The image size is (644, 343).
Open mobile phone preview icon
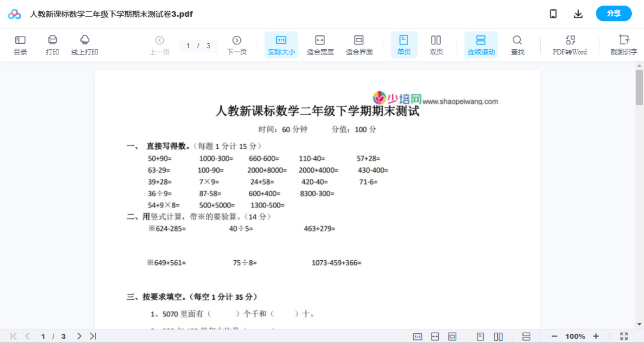(x=553, y=13)
